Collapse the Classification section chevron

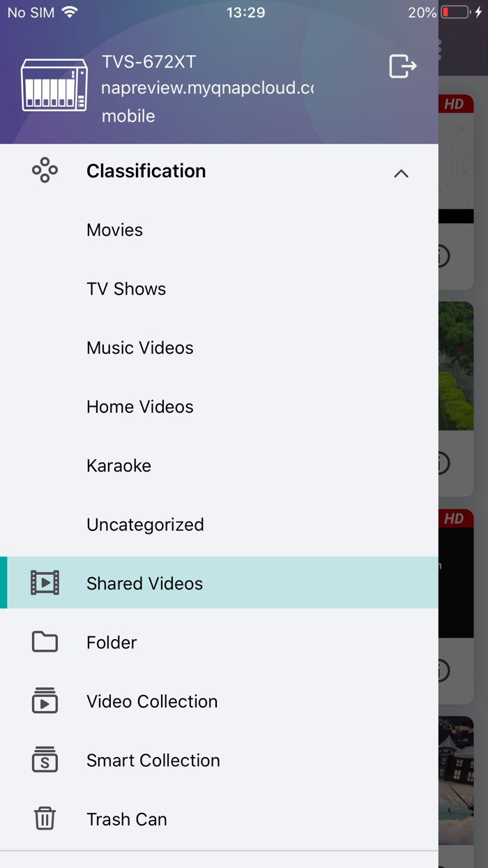(401, 173)
